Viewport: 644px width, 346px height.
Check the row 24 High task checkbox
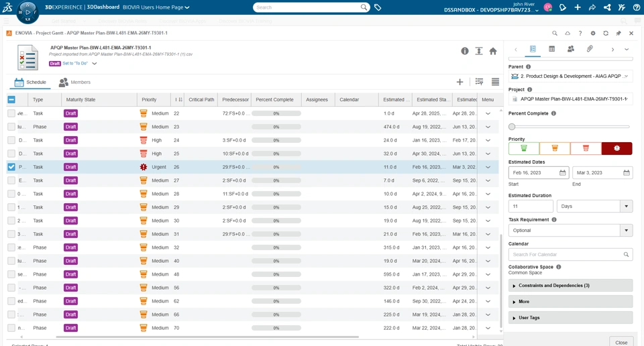[11, 140]
